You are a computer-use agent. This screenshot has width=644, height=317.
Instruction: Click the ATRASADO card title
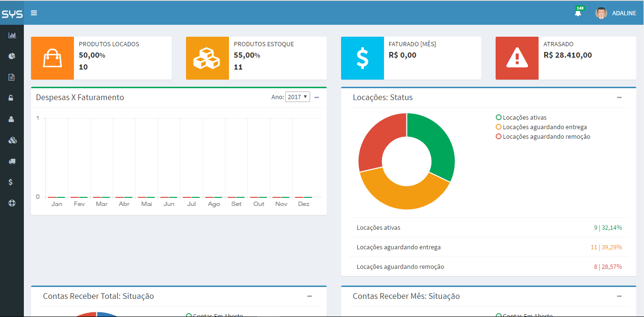tap(559, 44)
